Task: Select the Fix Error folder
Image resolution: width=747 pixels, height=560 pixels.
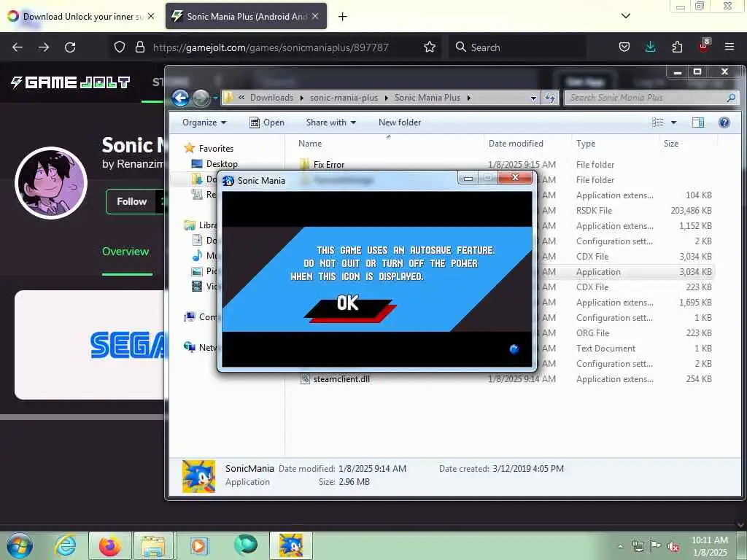Action: pyautogui.click(x=329, y=165)
